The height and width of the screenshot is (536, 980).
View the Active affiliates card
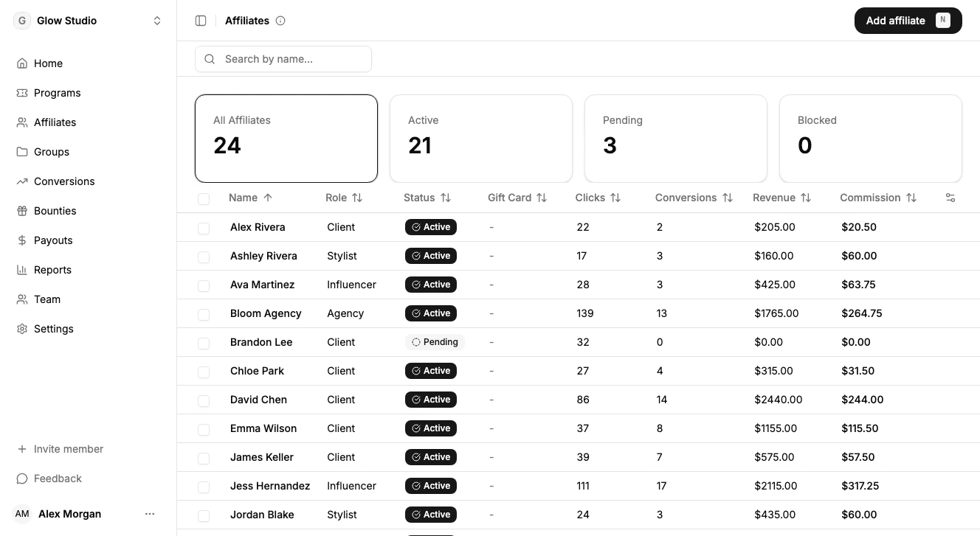click(480, 138)
